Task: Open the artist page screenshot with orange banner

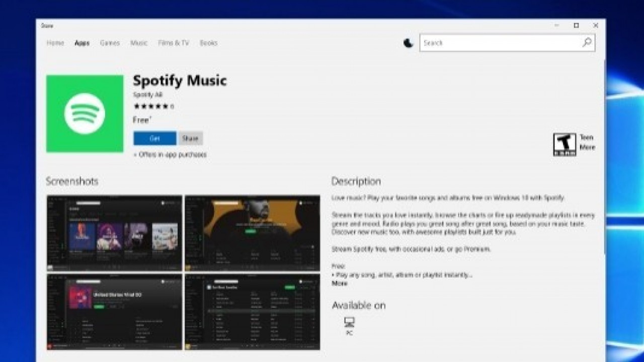Action: point(252,233)
